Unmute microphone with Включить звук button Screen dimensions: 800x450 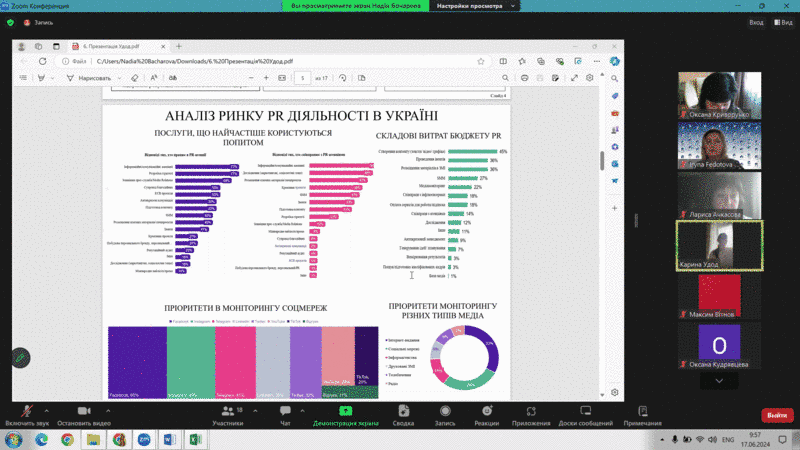pos(27,414)
